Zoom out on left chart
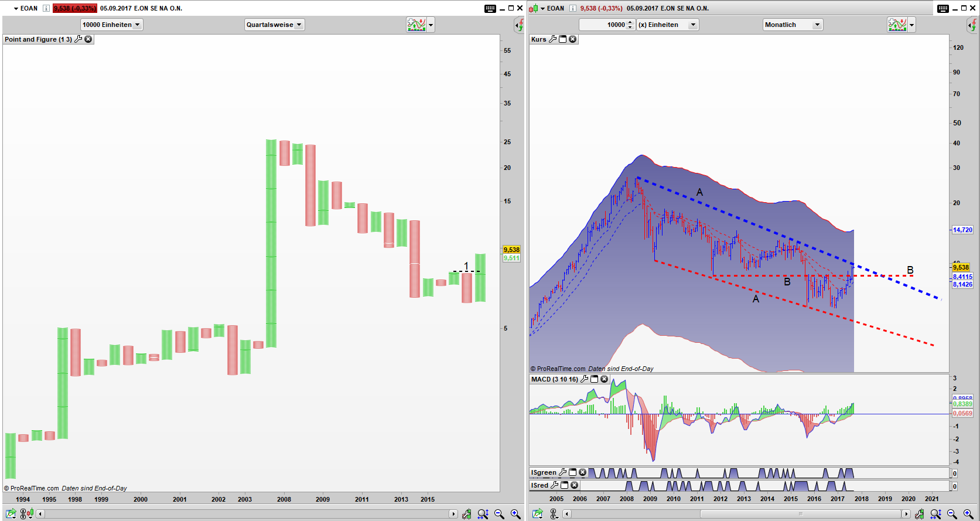This screenshot has width=980, height=521. pyautogui.click(x=499, y=514)
